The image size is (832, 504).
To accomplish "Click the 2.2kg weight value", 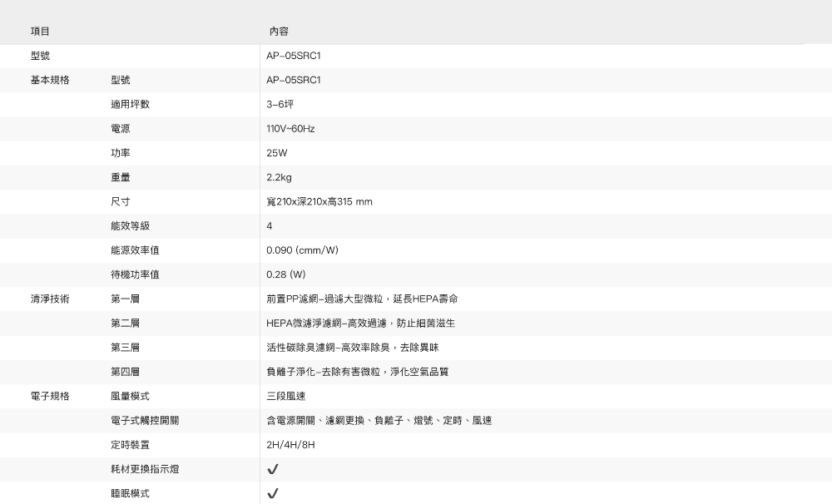I will (x=279, y=177).
